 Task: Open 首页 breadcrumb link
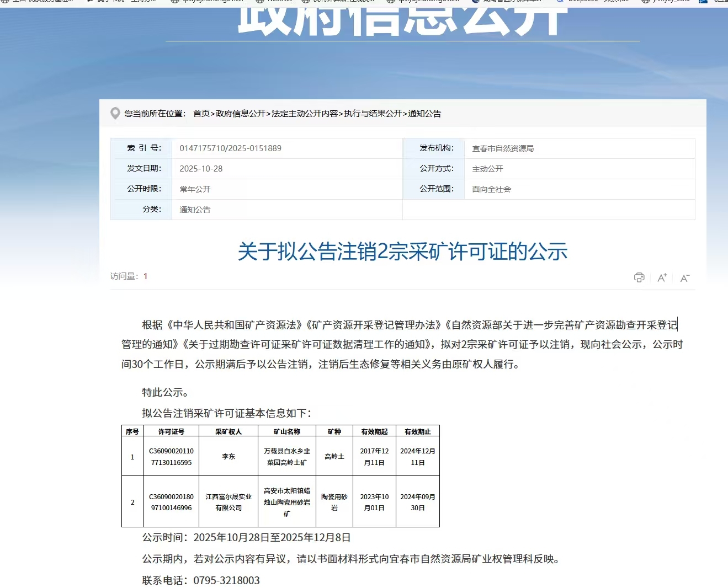tap(201, 114)
